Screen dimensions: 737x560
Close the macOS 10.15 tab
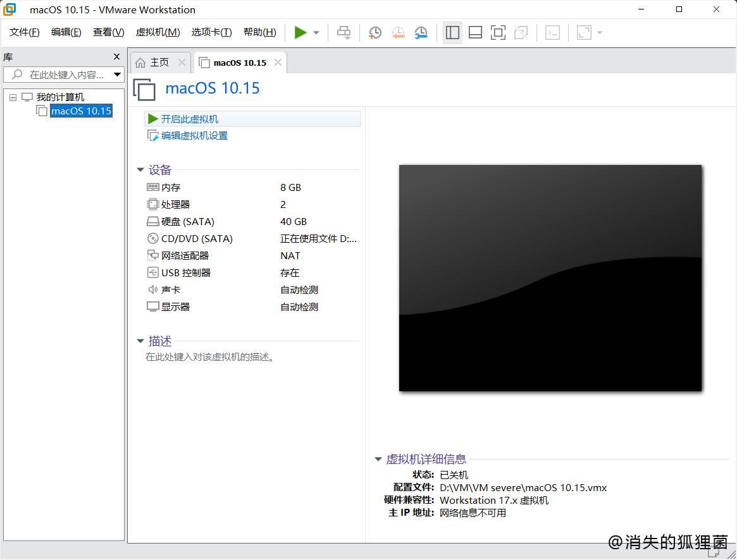tap(278, 63)
